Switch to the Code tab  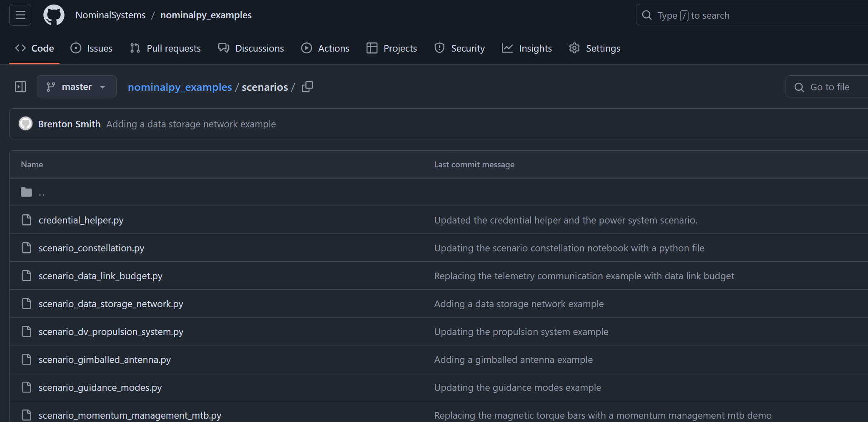[x=35, y=48]
